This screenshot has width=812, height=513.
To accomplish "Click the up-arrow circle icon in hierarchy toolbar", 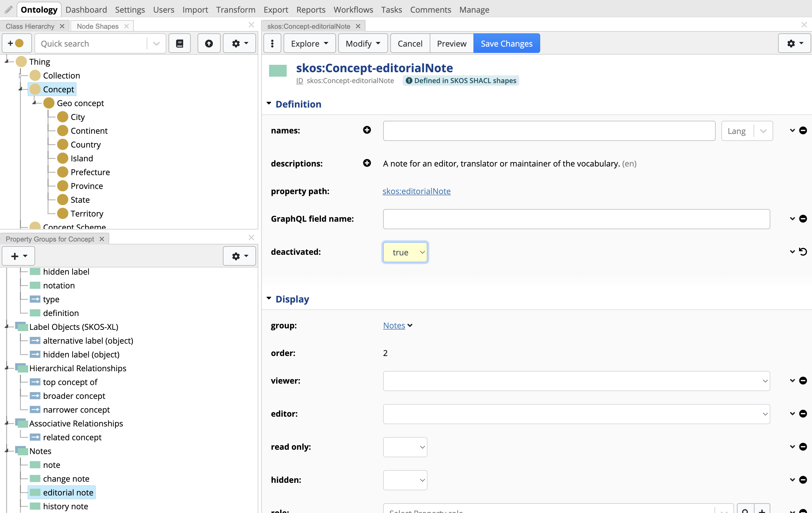I will click(209, 43).
